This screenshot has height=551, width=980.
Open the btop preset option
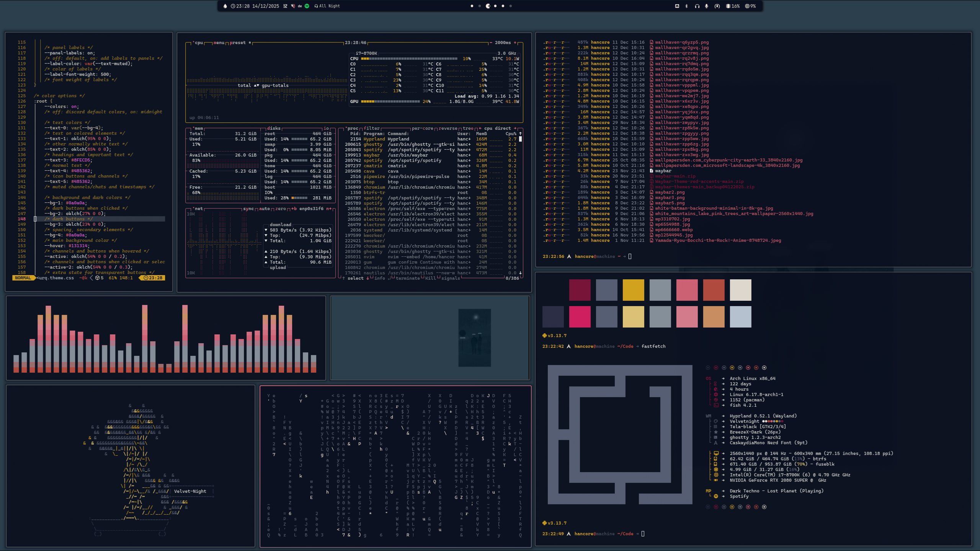point(238,43)
